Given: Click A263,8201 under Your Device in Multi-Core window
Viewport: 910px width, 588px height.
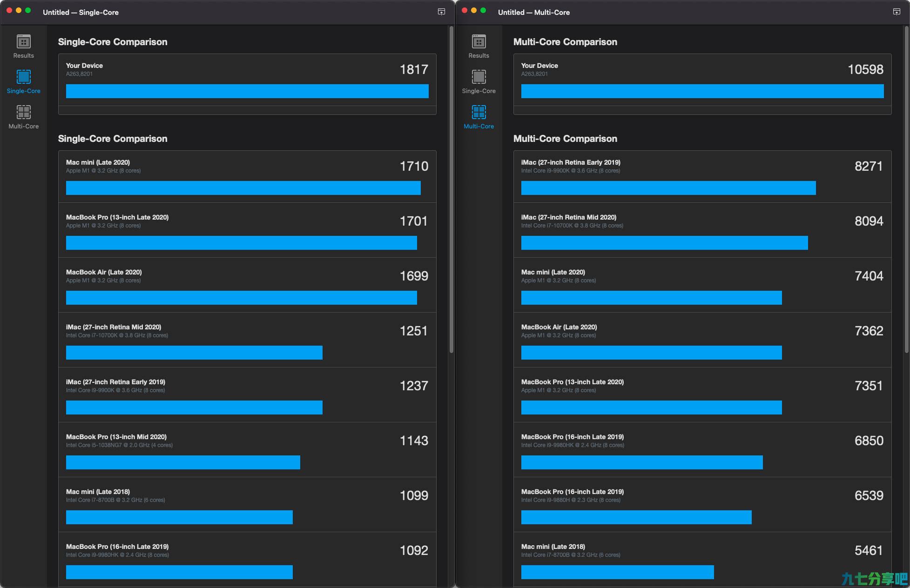Looking at the screenshot, I should point(534,74).
